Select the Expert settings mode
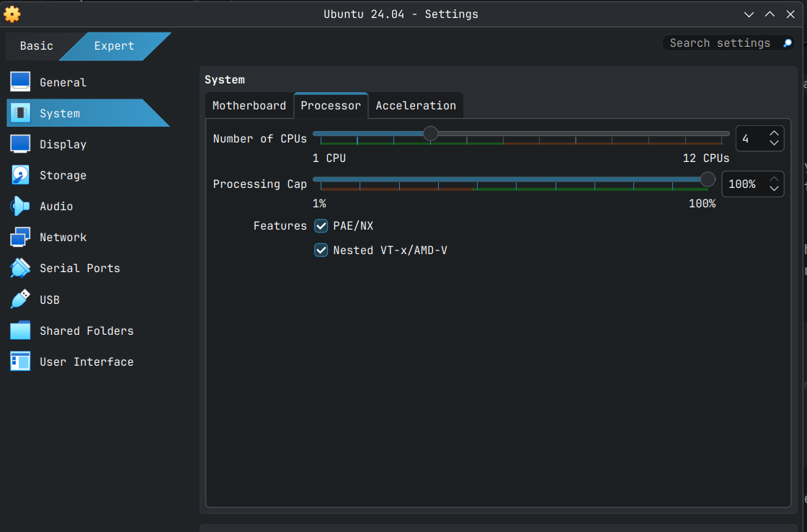 pyautogui.click(x=114, y=46)
